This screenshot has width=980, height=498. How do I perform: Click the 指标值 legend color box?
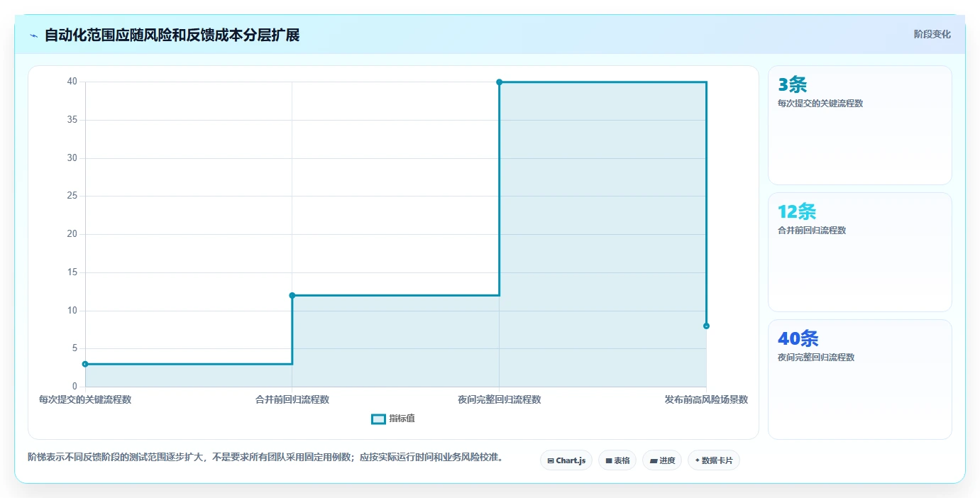pos(378,419)
